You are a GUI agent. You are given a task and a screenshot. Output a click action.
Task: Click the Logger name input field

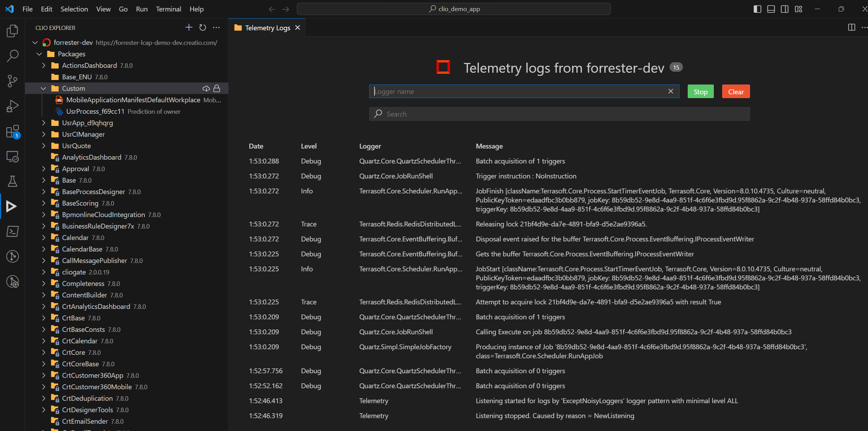[519, 91]
